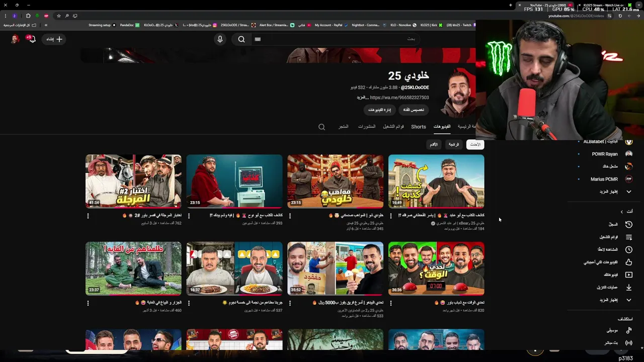Viewport: 644px width, 362px height.
Task: Open options menu for the 16:37 video
Action: click(x=189, y=303)
